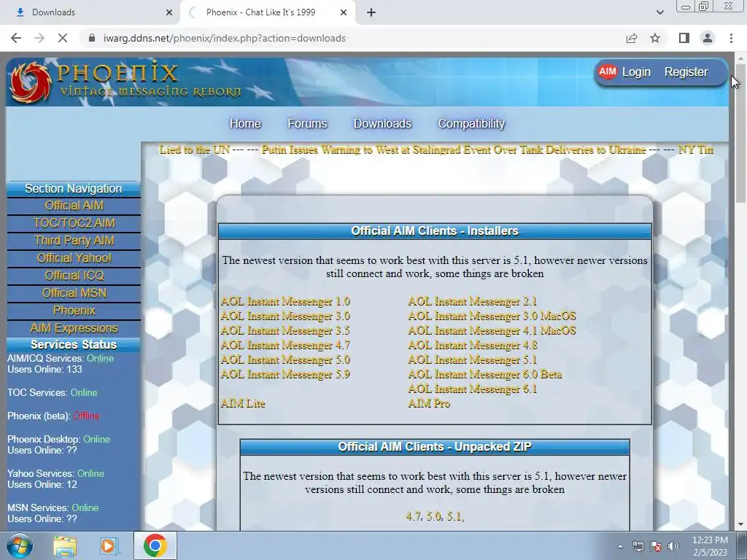Launch Windows Media Player from taskbar
Viewport: 747px width, 560px height.
click(x=109, y=545)
